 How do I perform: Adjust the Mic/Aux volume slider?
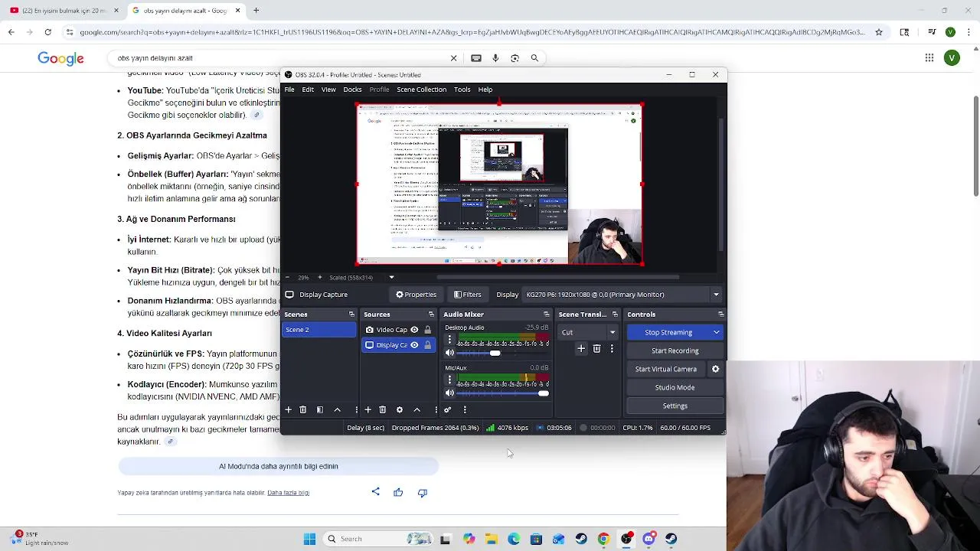543,393
